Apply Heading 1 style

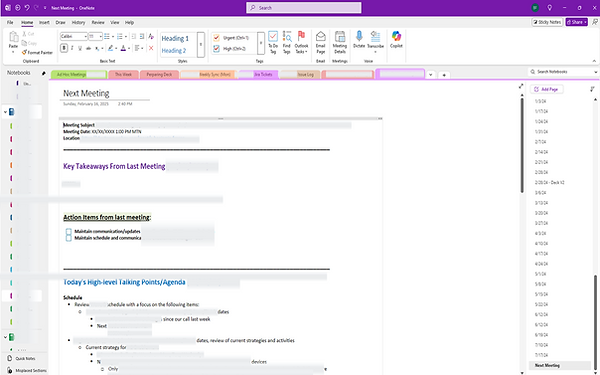coord(175,38)
